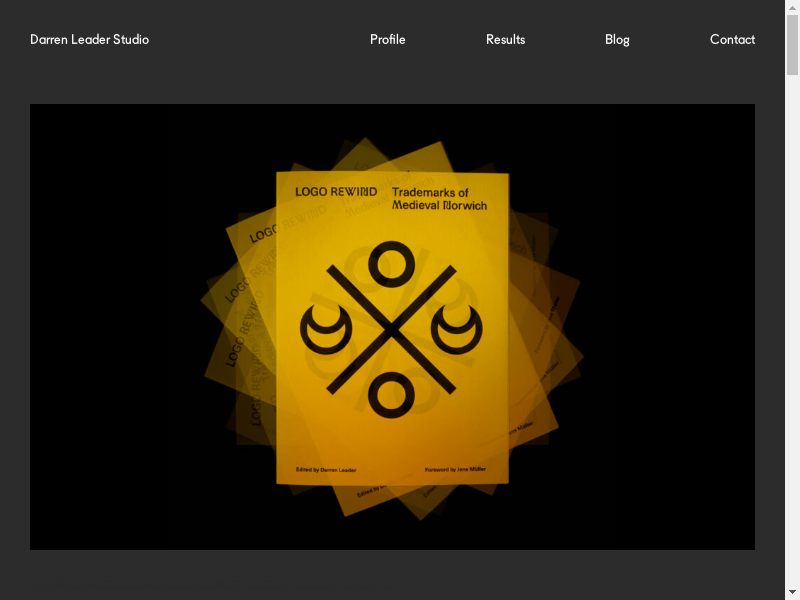Select the top ring symbol on the cover

pyautogui.click(x=391, y=267)
